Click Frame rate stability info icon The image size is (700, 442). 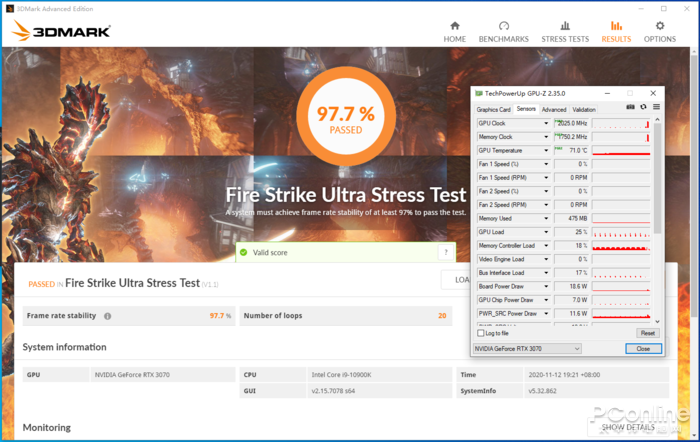tap(107, 316)
